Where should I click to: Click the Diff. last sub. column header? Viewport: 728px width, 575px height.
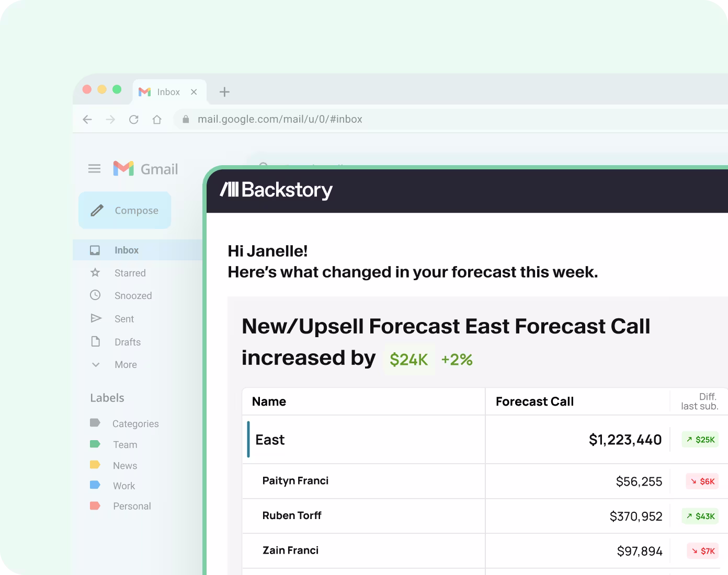click(x=700, y=401)
